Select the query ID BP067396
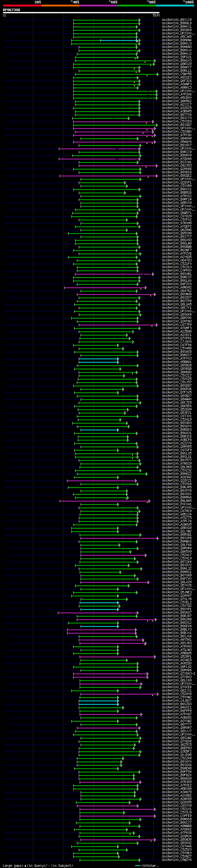Image resolution: width=197 pixels, height=868 pixels. pos(11,10)
